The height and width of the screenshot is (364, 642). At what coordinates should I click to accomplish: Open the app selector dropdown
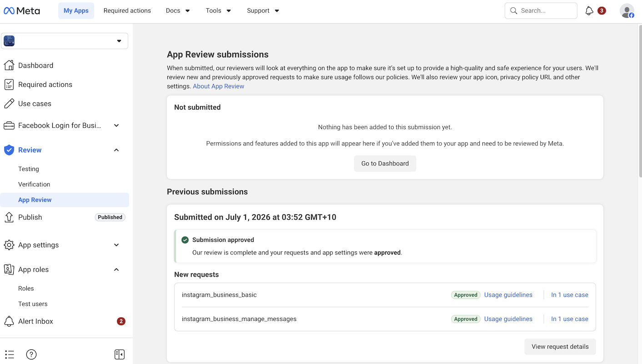pos(65,41)
